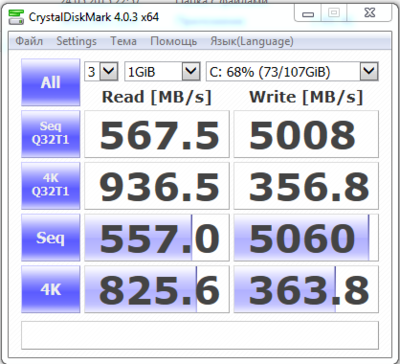Run the Seq benchmark button
This screenshot has width=400, height=364.
pos(51,238)
